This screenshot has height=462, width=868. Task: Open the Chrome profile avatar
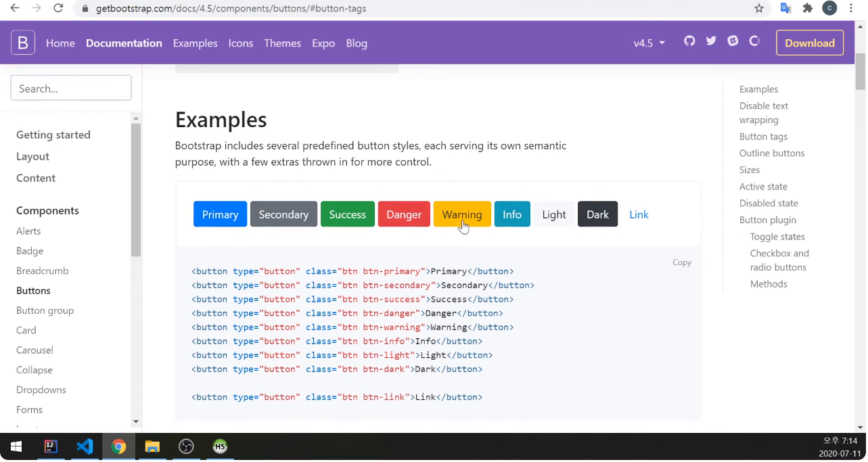coord(829,8)
